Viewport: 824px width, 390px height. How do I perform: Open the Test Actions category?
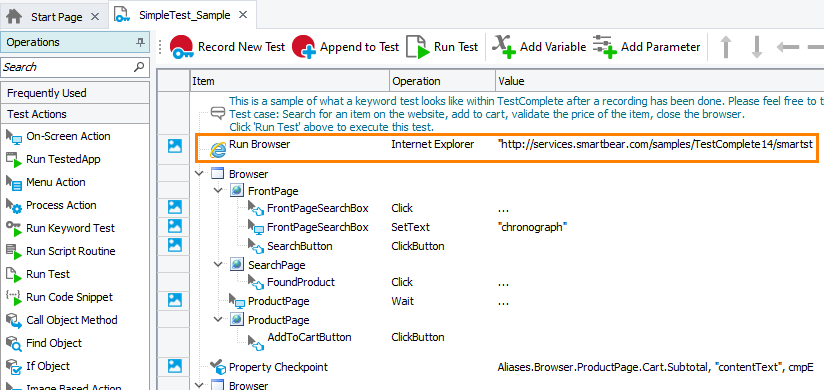click(75, 114)
